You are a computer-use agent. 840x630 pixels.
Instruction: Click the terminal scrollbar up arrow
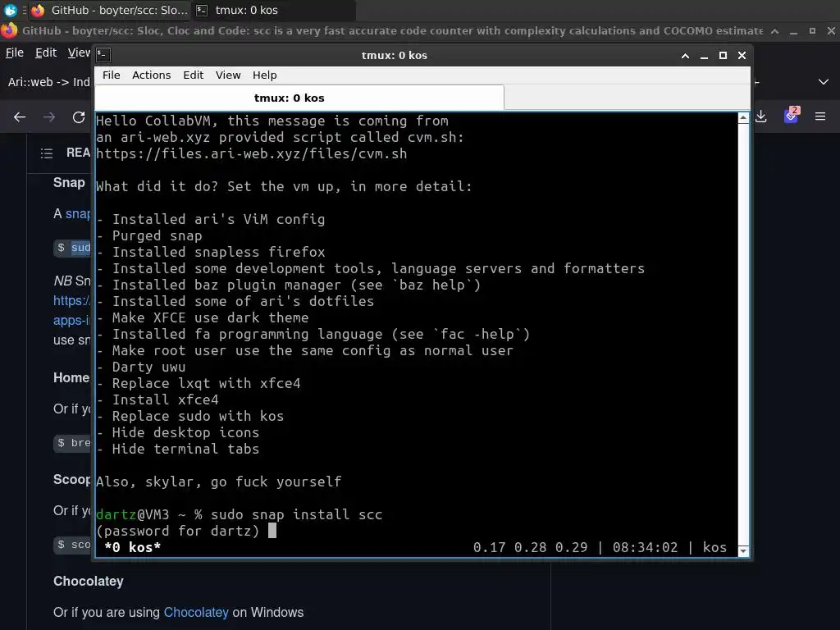coord(743,118)
